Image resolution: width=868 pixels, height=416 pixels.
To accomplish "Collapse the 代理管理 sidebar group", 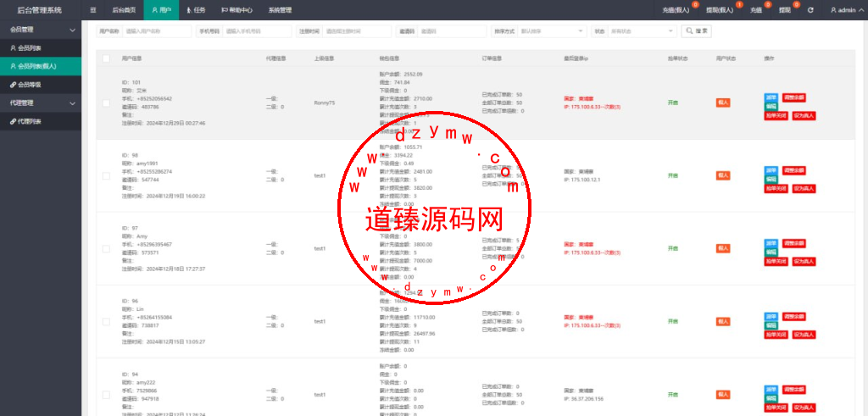I will point(41,103).
